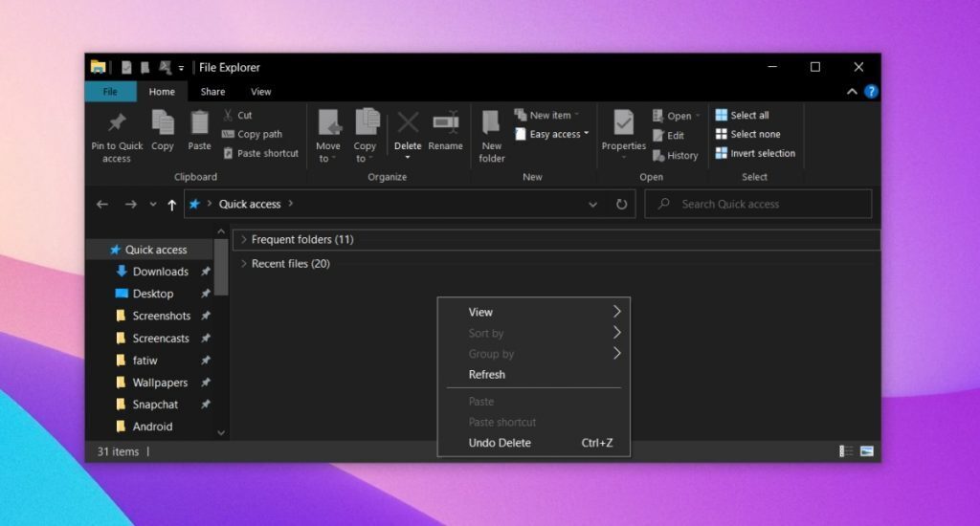Click Invert selection in Select group
The height and width of the screenshot is (526, 980).
[755, 153]
